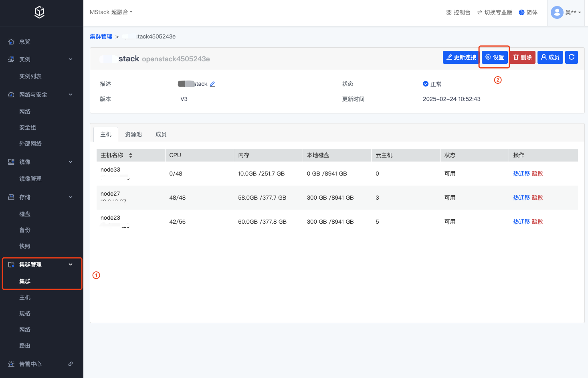588x378 pixels.
Task: Open 规格 in the sidebar
Action: coord(25,313)
